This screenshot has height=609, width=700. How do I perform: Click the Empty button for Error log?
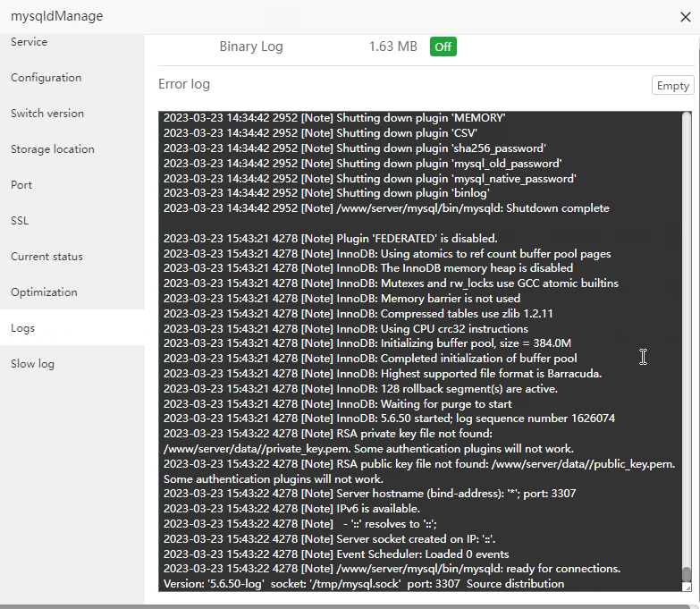pyautogui.click(x=672, y=85)
